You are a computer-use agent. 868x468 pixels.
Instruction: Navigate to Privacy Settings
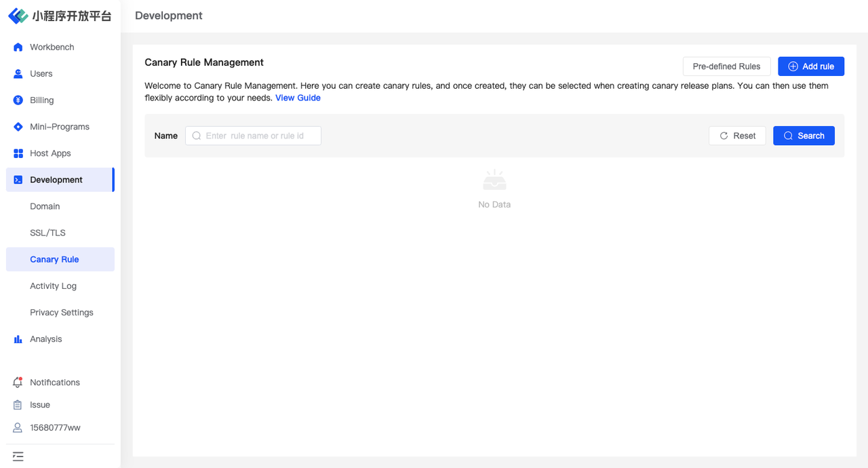pyautogui.click(x=62, y=313)
